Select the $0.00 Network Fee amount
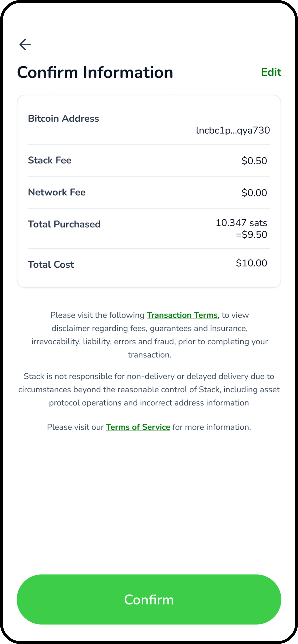Viewport: 298px width, 644px height. pyautogui.click(x=254, y=193)
